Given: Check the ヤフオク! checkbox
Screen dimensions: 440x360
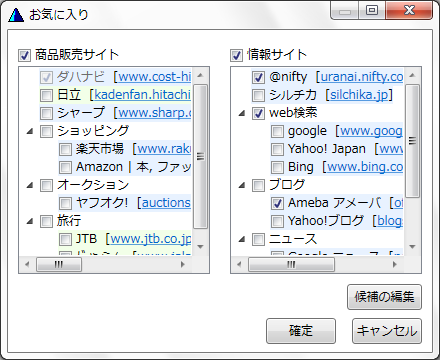Looking at the screenshot, I should (65, 203).
